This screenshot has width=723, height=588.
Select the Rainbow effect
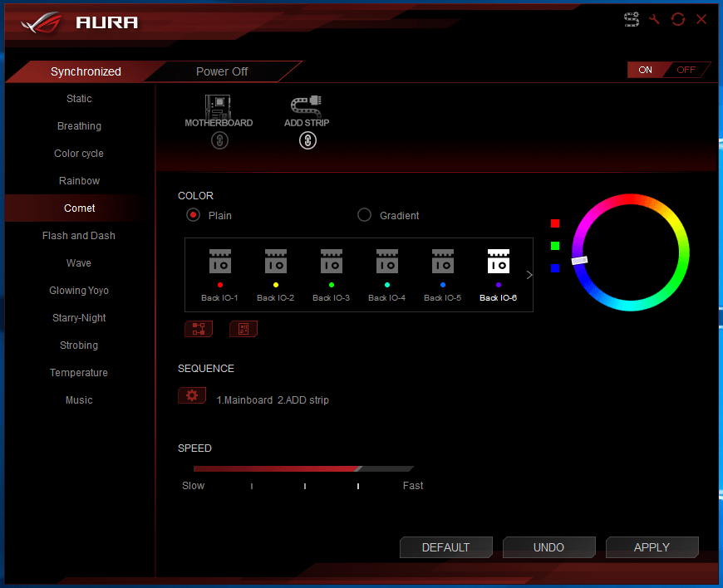click(79, 181)
